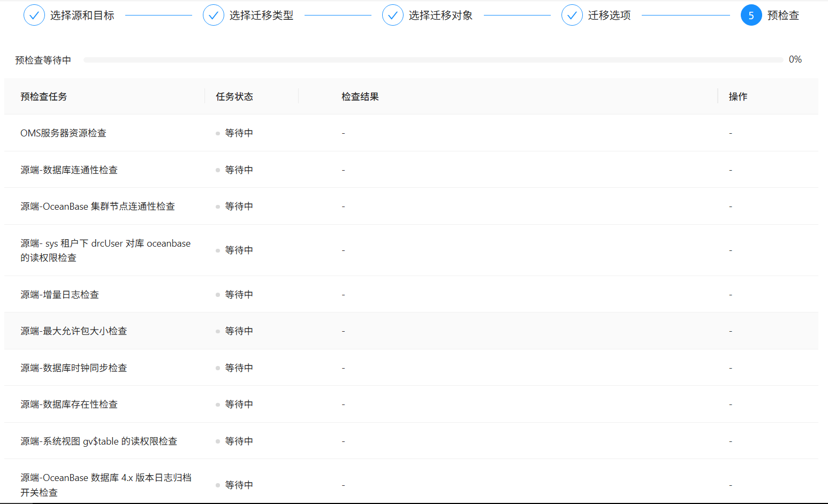Select the 源端-数据库连通性检查 task

click(x=69, y=170)
